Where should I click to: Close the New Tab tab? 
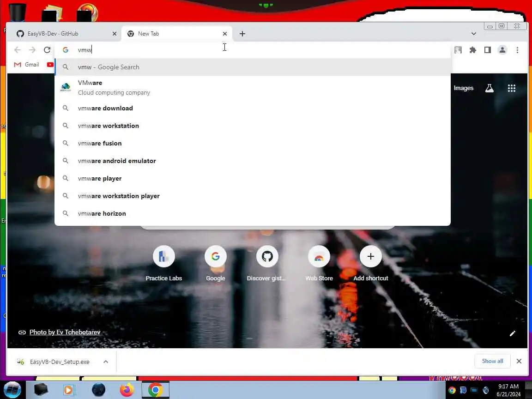[x=224, y=34]
